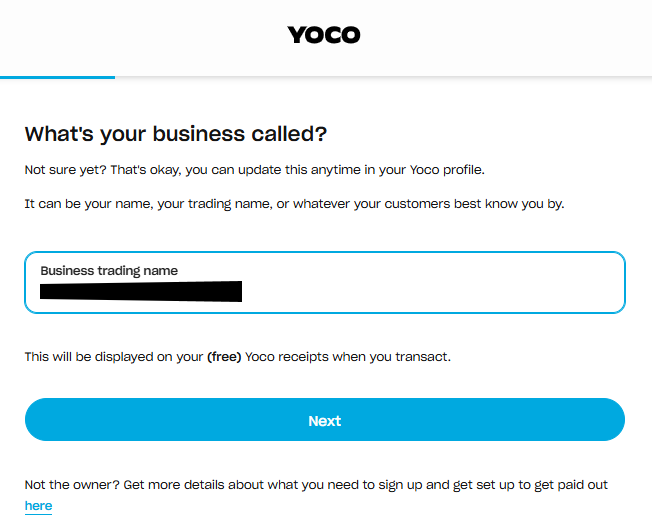Click the 'Yoco profile' mention in the subtitle

pos(448,169)
